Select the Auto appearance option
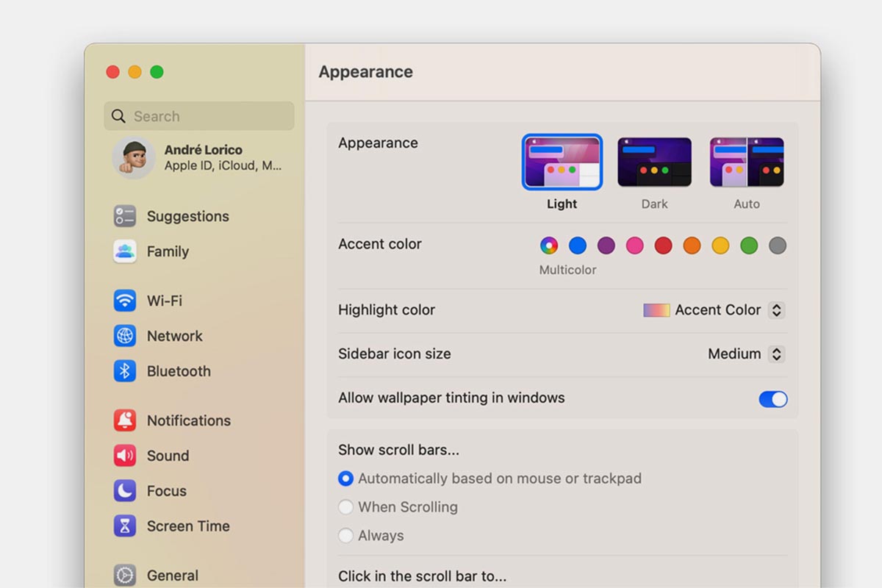The width and height of the screenshot is (882, 588). point(747,162)
